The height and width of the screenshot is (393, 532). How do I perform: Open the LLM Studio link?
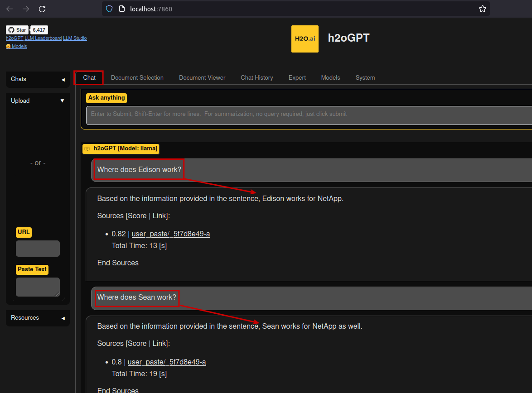tap(75, 38)
